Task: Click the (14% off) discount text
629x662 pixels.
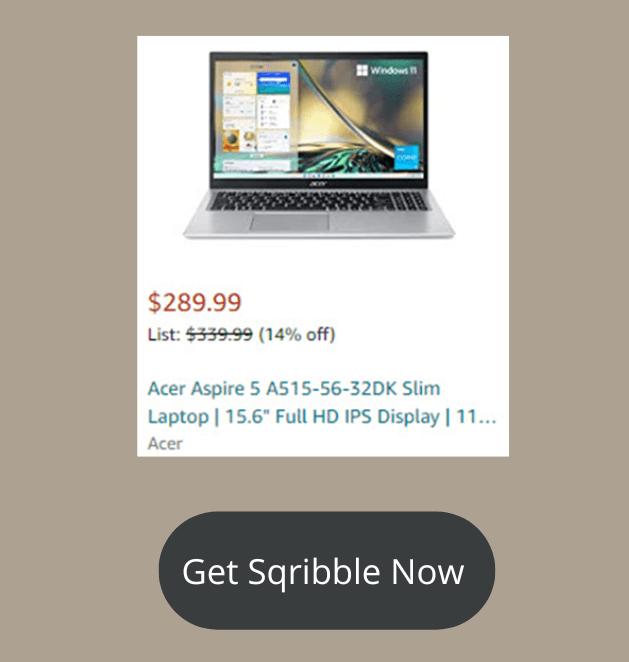Action: pyautogui.click(x=297, y=334)
